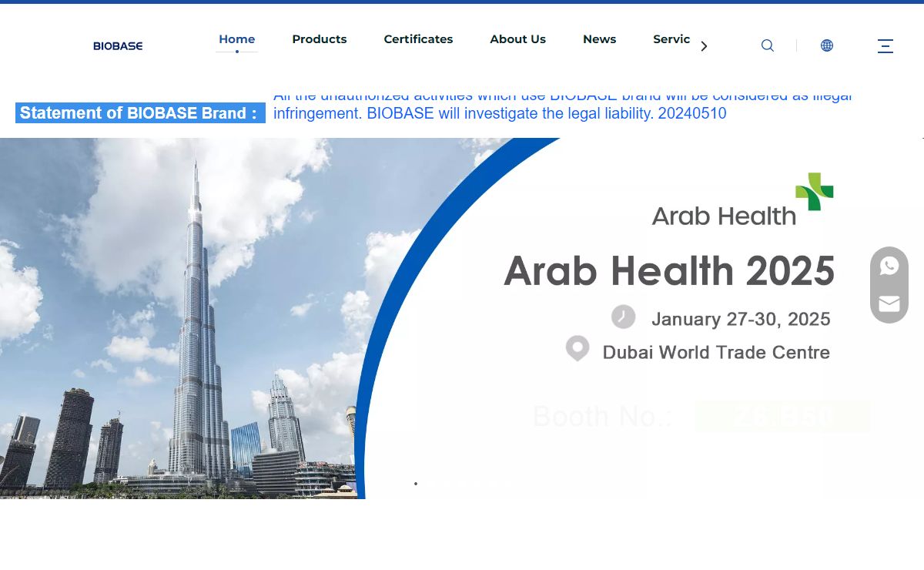The height and width of the screenshot is (570, 924).
Task: Open the hamburger menu icon
Action: pyautogui.click(x=885, y=46)
